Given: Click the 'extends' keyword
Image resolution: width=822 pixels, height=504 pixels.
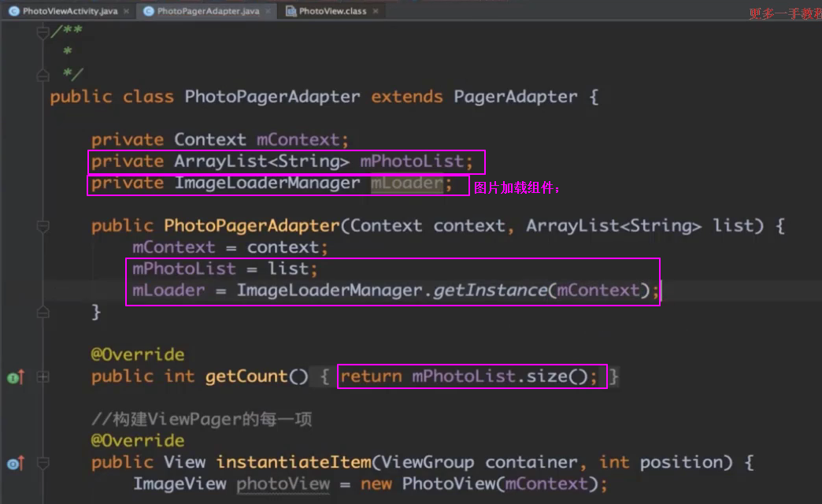Looking at the screenshot, I should click(x=407, y=97).
